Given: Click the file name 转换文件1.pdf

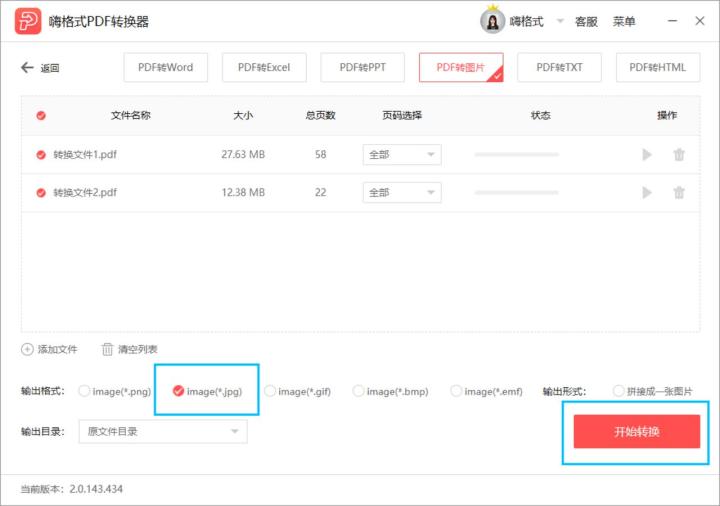Looking at the screenshot, I should (x=85, y=155).
